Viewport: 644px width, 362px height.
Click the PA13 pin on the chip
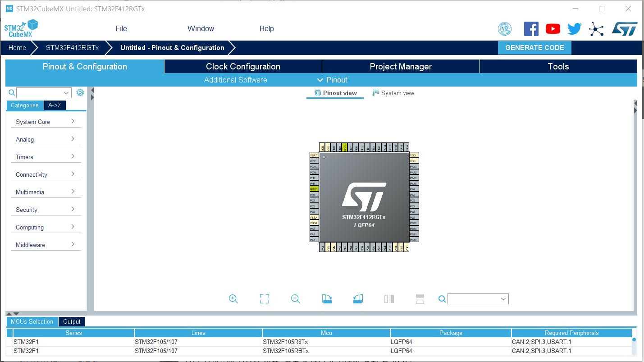(x=414, y=167)
